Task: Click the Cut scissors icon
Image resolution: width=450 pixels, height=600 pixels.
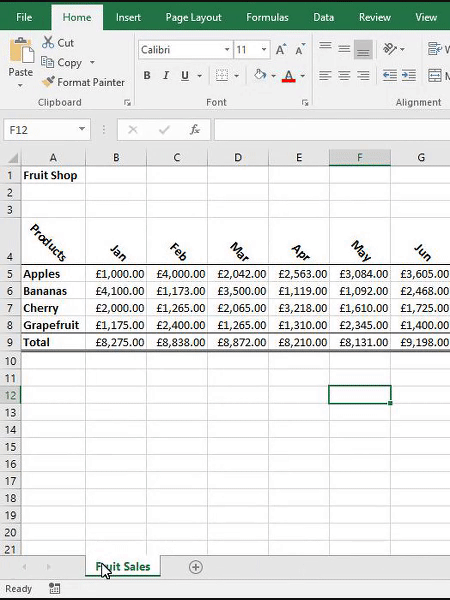Action: tap(48, 42)
